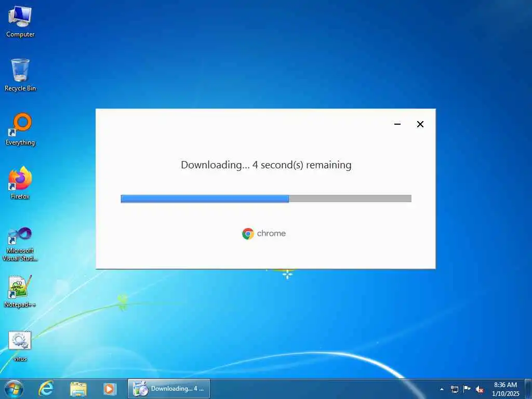Close the Chrome installer window
The width and height of the screenshot is (532, 399).
click(420, 124)
